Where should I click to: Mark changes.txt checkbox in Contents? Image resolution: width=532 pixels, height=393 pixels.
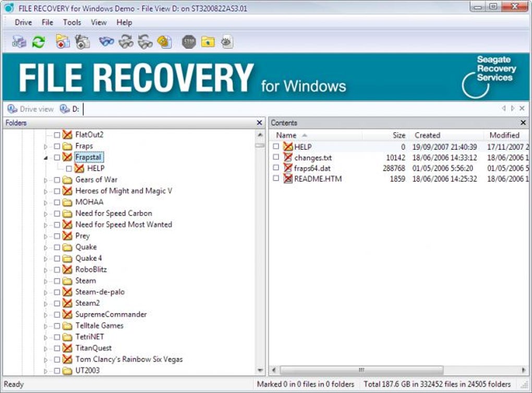click(x=276, y=157)
